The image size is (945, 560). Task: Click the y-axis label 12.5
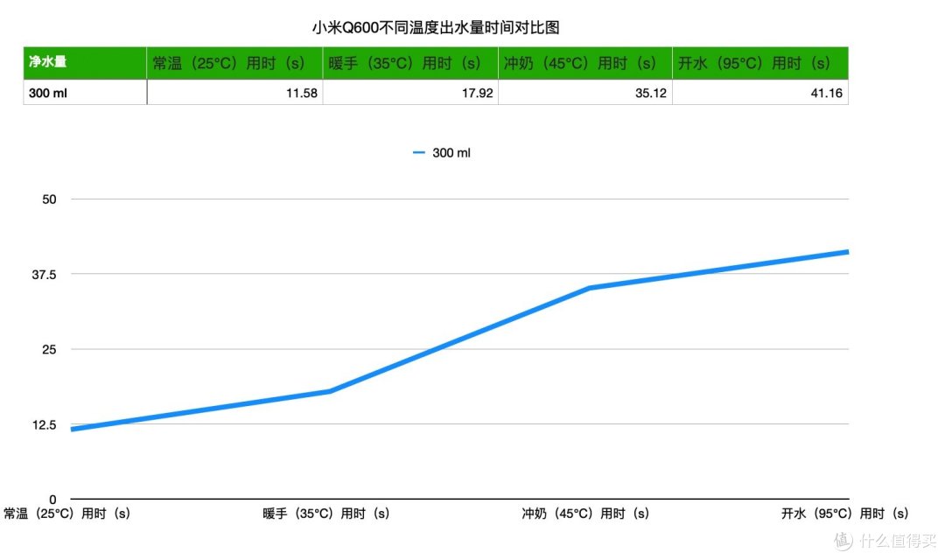pyautogui.click(x=44, y=425)
